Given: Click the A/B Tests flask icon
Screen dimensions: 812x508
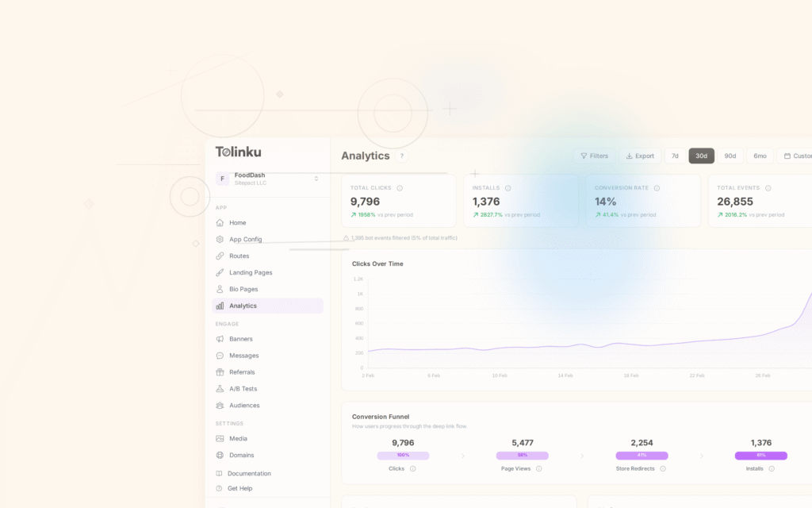Looking at the screenshot, I should pos(220,389).
